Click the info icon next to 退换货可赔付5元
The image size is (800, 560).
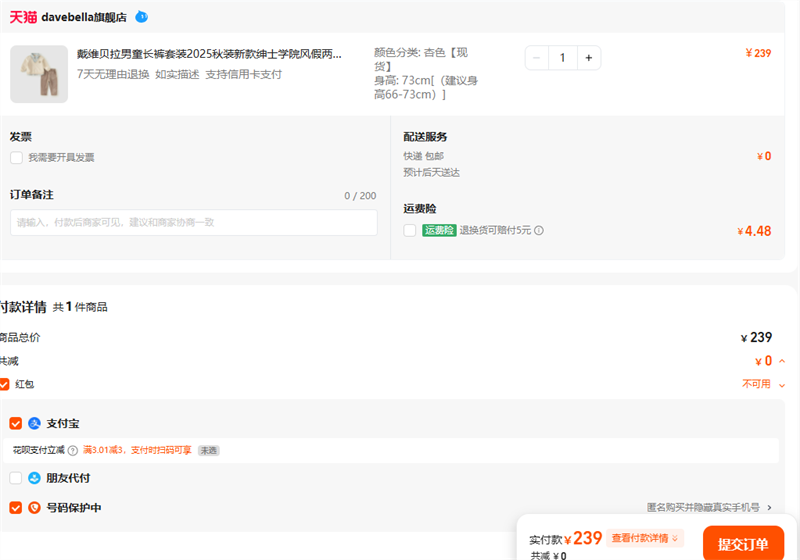coord(539,231)
